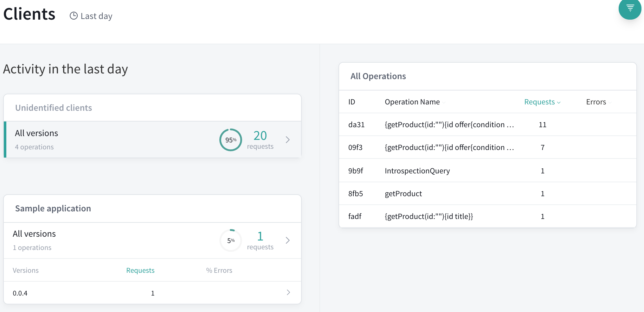Sort versions by Requests header
This screenshot has height=312, width=644.
(140, 270)
